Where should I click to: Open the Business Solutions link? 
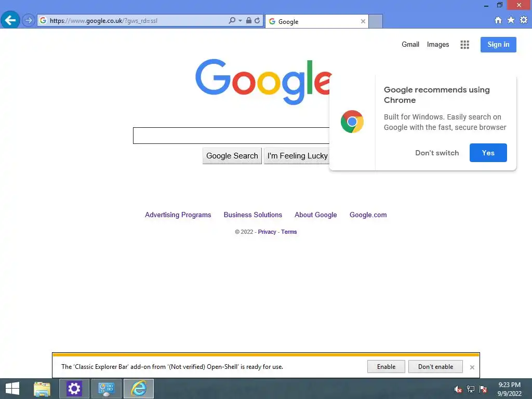point(253,215)
